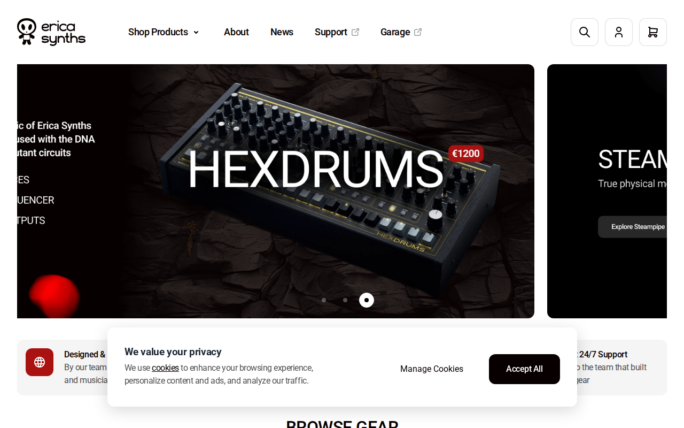Expand the Shop Products chevron

click(196, 32)
